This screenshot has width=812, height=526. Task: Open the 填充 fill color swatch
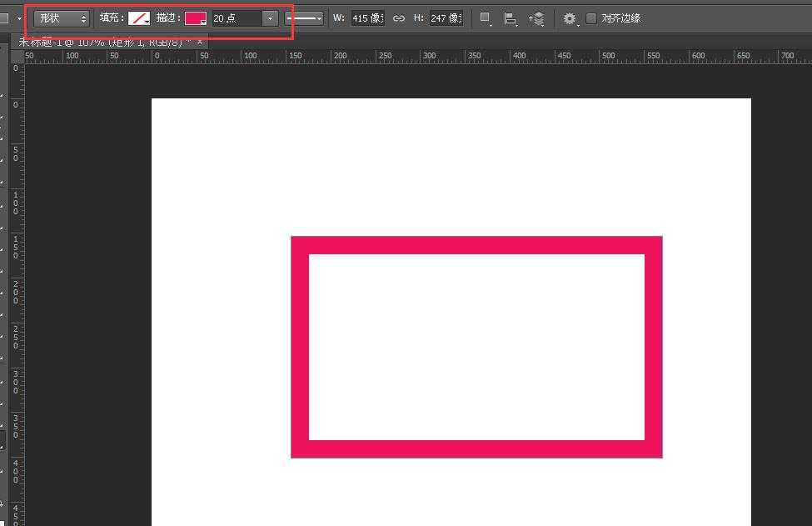[138, 18]
